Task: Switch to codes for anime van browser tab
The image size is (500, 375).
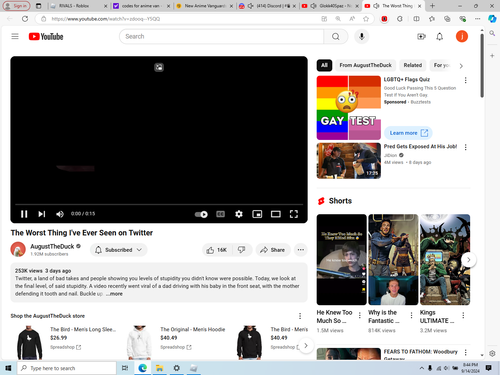Action: pos(141,6)
